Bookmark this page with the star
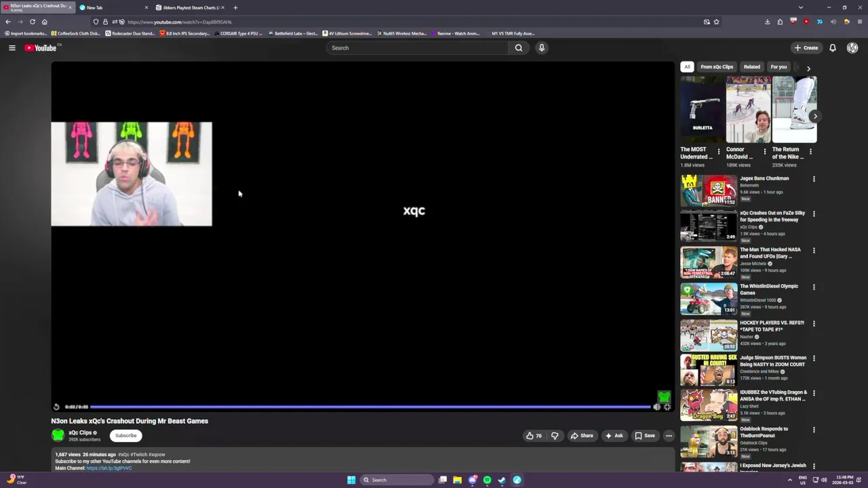868x488 pixels. (x=716, y=22)
